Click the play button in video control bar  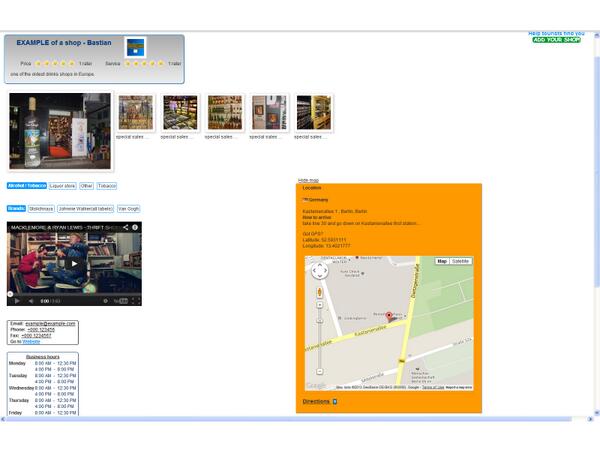[17, 301]
